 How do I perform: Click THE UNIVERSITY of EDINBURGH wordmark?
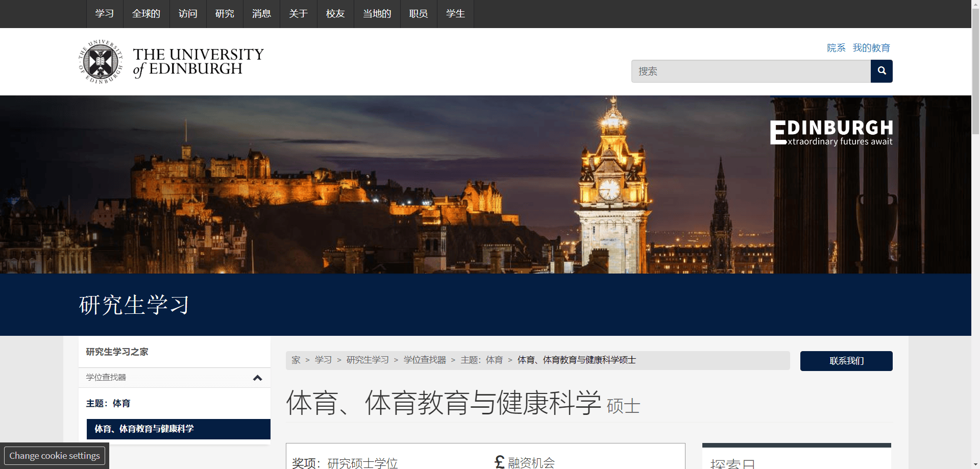pos(198,63)
